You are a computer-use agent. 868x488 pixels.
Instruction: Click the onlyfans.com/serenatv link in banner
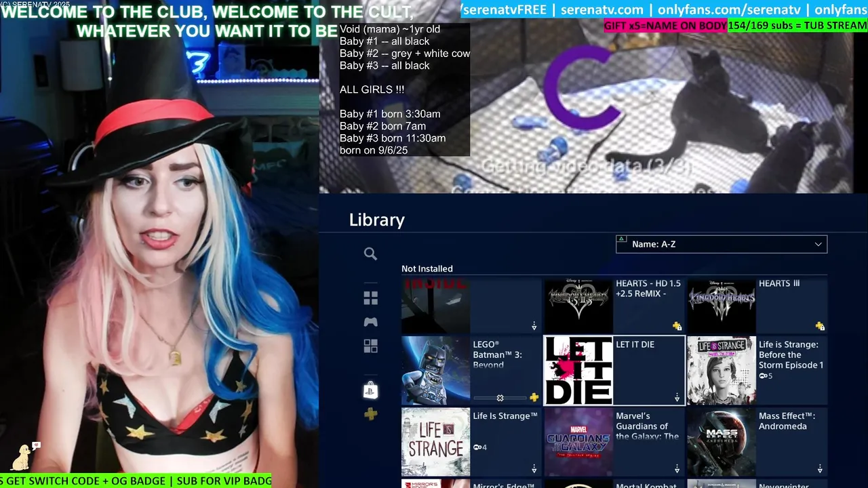728,9
